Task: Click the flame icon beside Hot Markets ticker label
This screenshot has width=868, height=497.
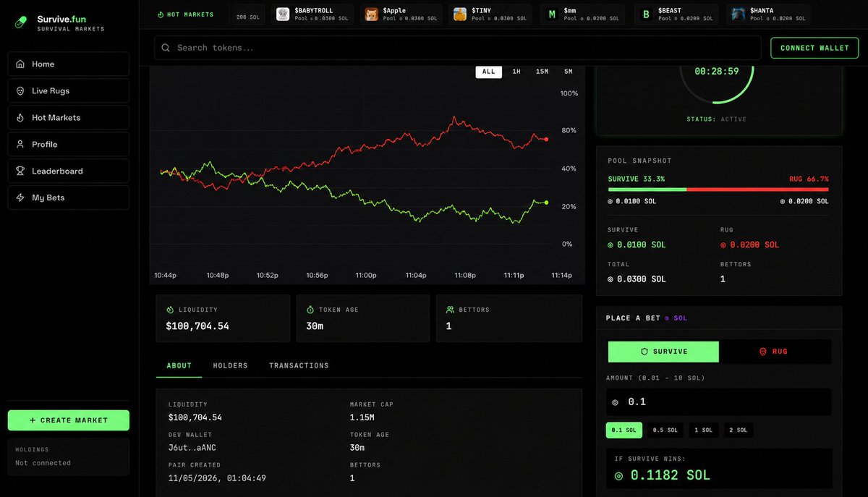Action: [x=161, y=14]
